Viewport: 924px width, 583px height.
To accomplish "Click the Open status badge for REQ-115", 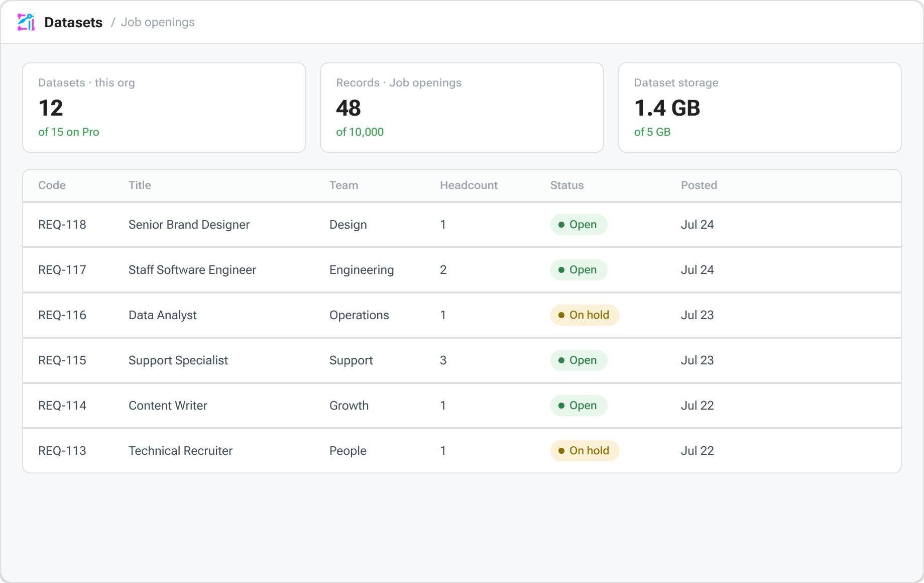I will (579, 360).
